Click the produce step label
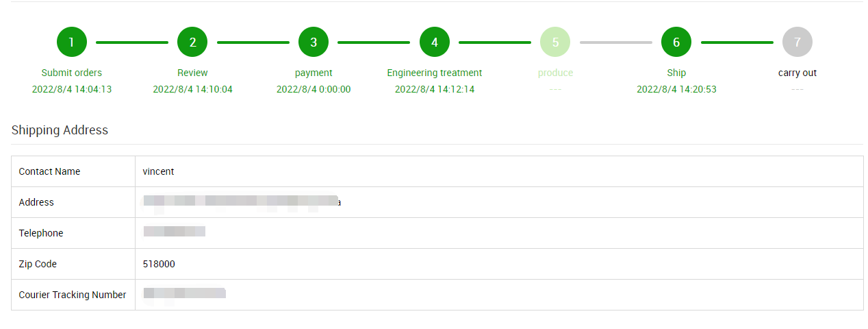Image resolution: width=868 pixels, height=329 pixels. (x=555, y=73)
